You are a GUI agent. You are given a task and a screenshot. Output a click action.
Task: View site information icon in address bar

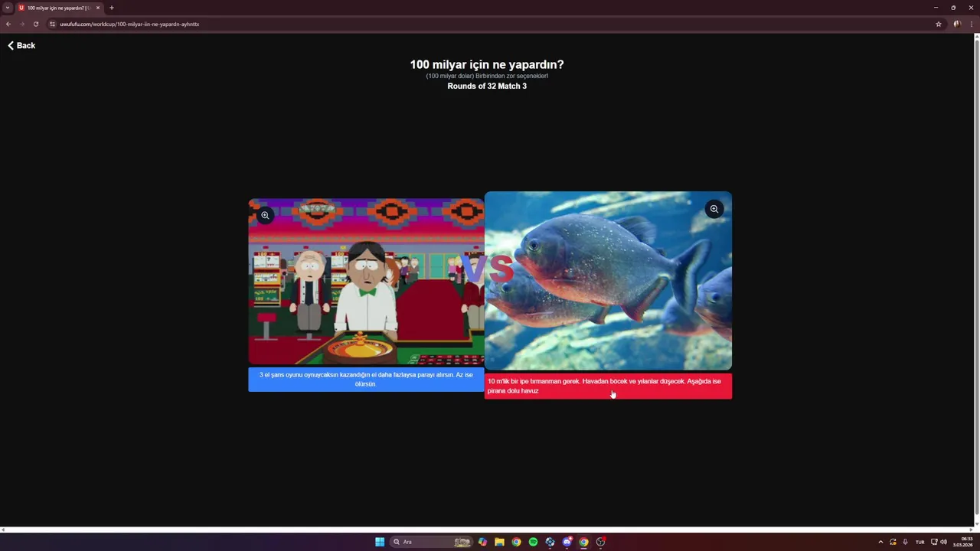click(x=53, y=24)
